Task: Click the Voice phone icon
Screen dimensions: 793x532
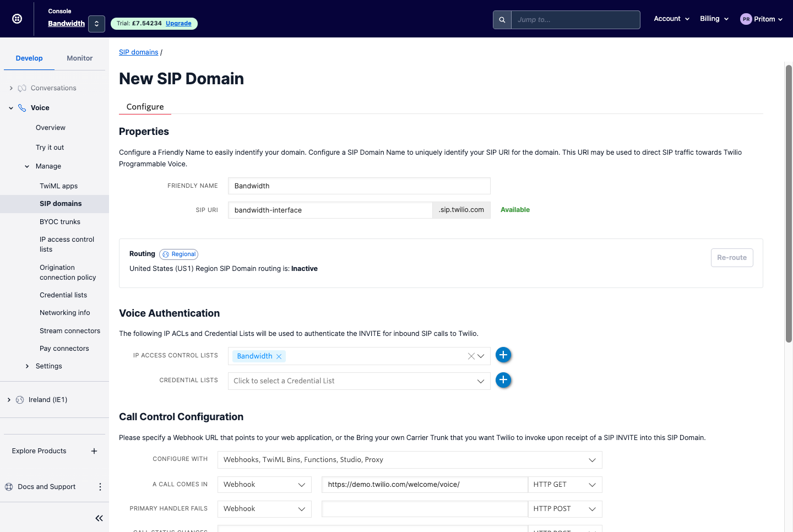Action: tap(22, 108)
